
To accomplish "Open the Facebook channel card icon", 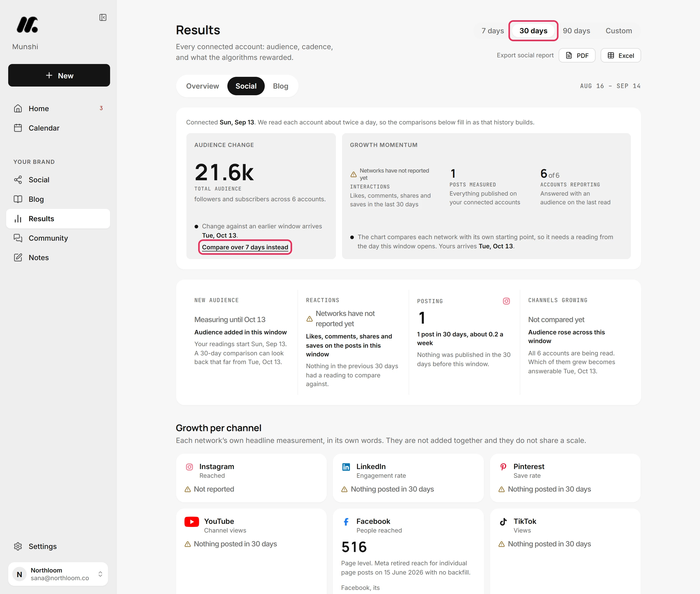I will 346,522.
